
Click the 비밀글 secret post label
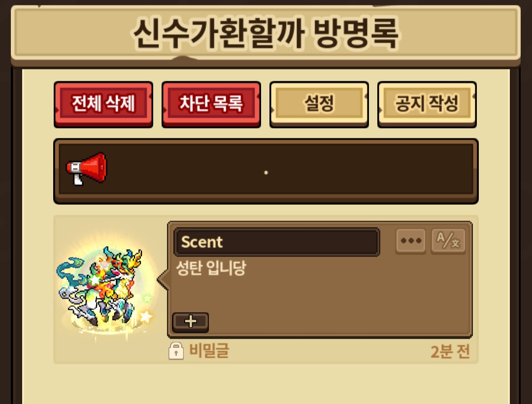click(209, 350)
